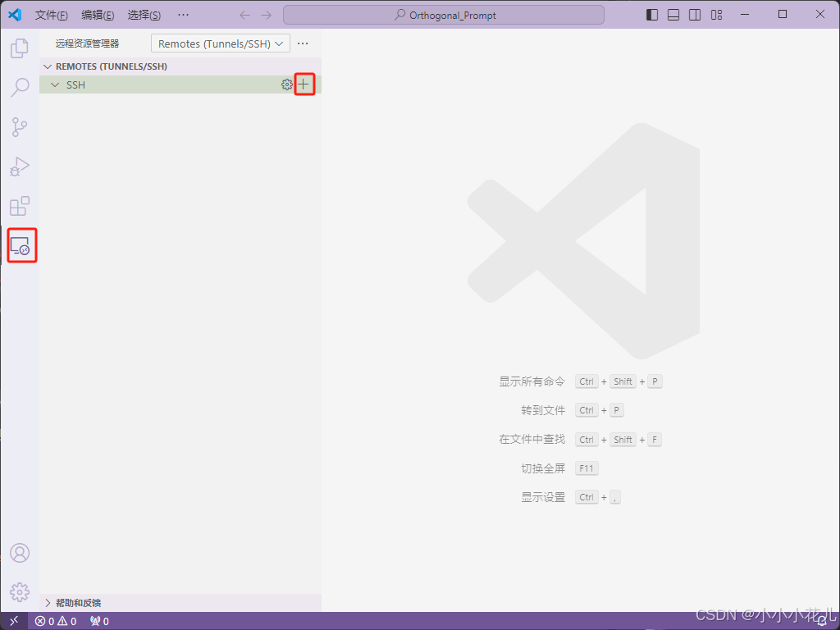Open remote window button in status bar
The height and width of the screenshot is (630, 840).
(15, 621)
